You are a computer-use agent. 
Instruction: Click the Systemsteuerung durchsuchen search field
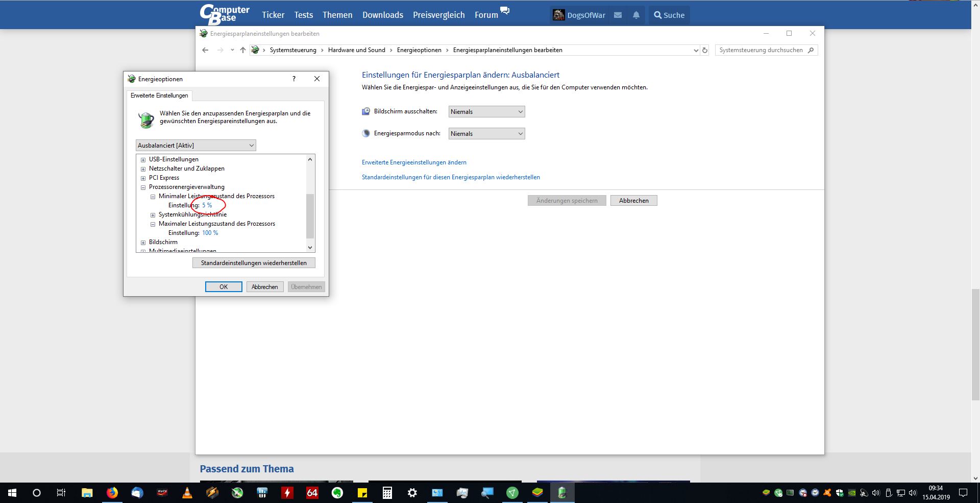[766, 50]
